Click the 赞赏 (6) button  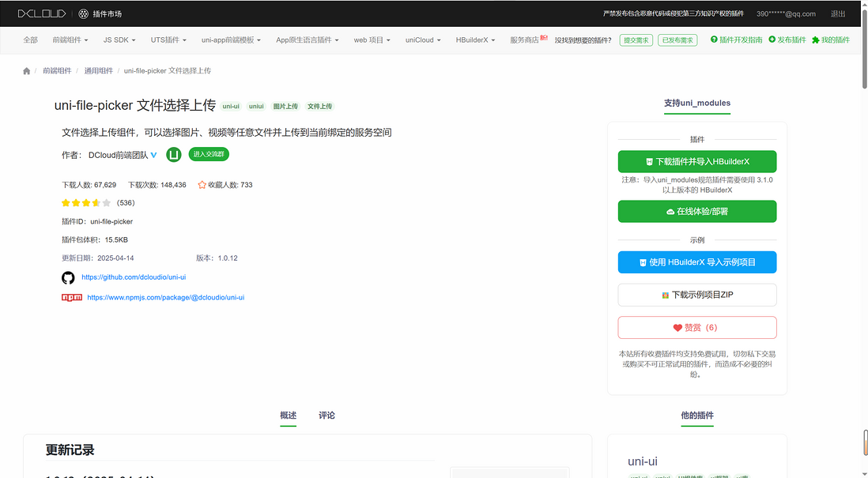[x=697, y=328]
